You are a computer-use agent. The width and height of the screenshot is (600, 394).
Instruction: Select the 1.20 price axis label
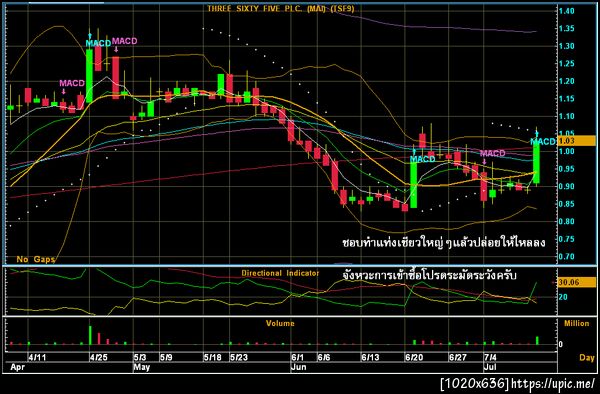566,81
